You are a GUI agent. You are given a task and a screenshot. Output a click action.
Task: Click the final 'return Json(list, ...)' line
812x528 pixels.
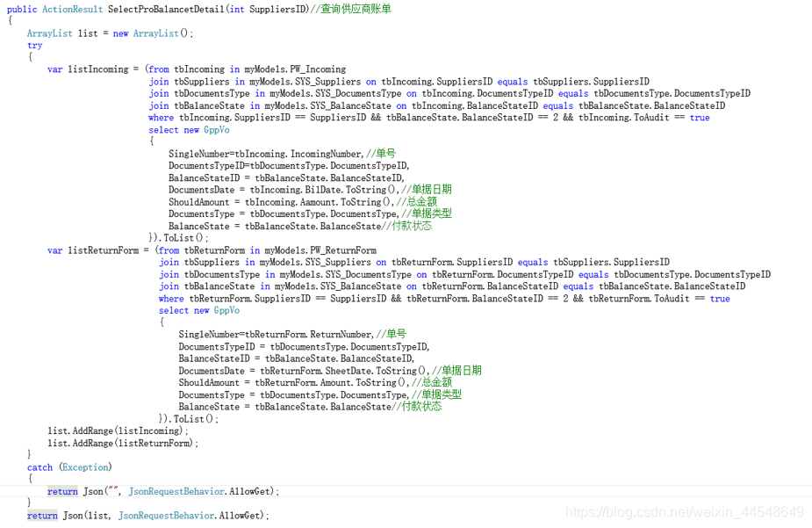tap(148, 516)
